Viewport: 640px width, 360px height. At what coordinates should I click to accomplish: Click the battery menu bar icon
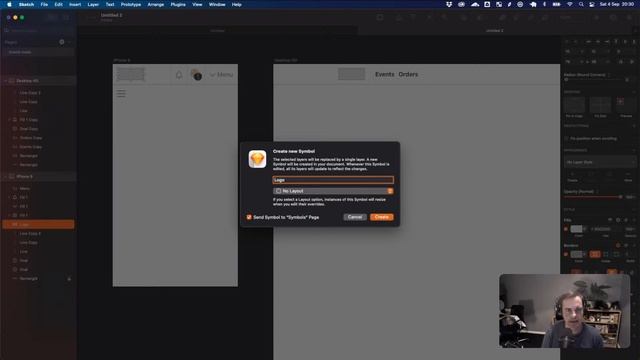[x=556, y=4]
